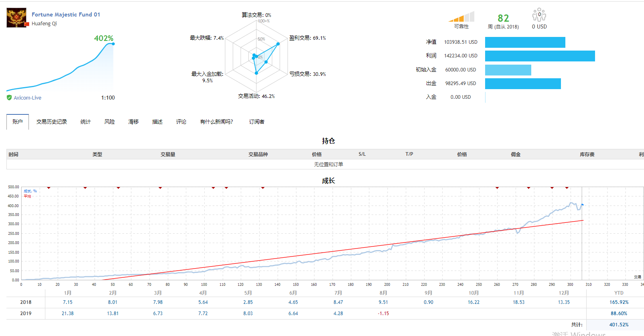Click the 18.53 November 2018 cell
The width and height of the screenshot is (644, 336).
tap(518, 302)
